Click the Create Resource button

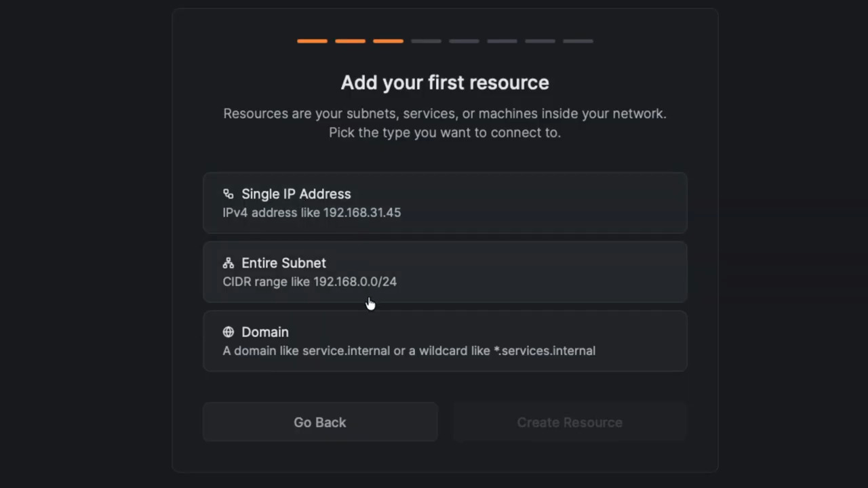point(570,422)
